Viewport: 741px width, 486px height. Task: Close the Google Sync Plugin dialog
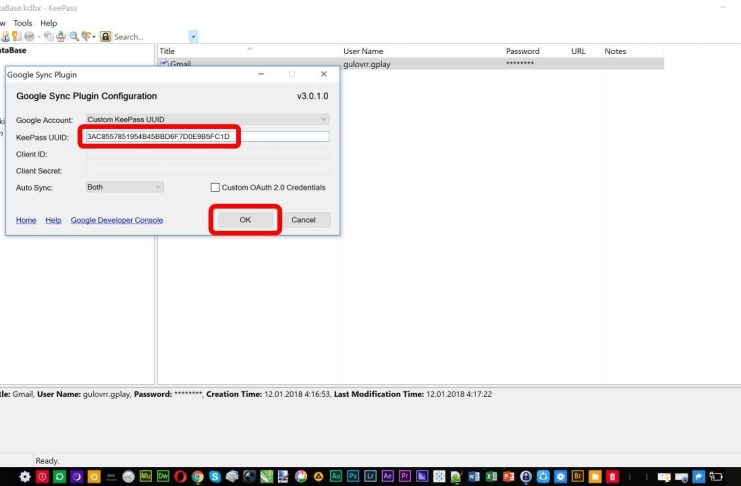324,74
